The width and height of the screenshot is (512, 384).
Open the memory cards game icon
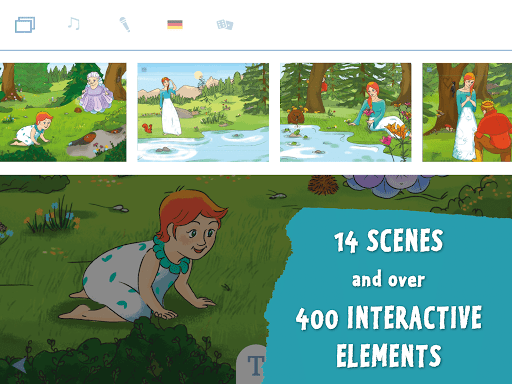click(225, 25)
